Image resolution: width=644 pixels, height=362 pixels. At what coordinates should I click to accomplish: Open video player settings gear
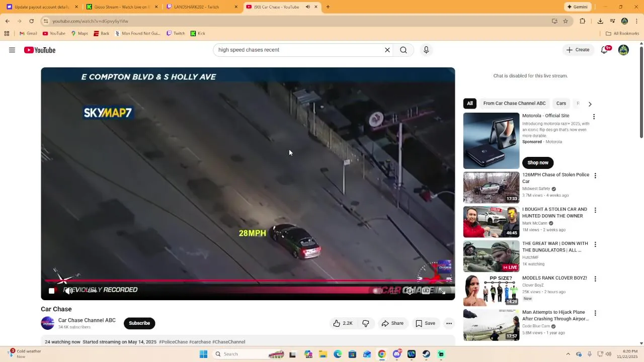[x=410, y=291]
